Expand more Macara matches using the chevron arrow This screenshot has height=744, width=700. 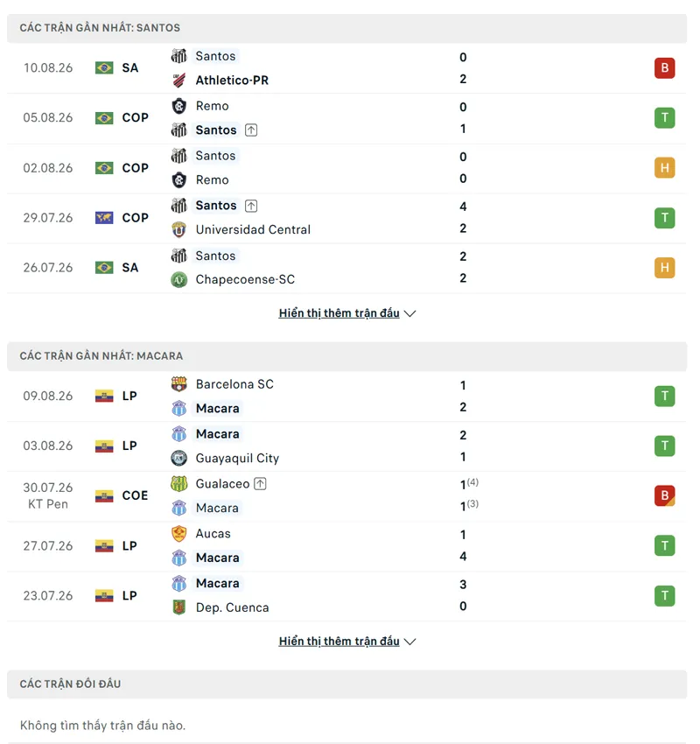[409, 642]
